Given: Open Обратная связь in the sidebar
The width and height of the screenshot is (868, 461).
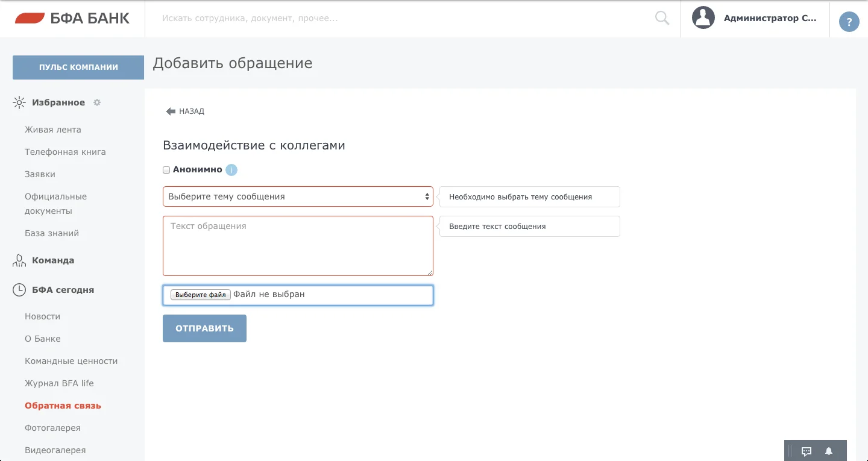Looking at the screenshot, I should (x=63, y=406).
